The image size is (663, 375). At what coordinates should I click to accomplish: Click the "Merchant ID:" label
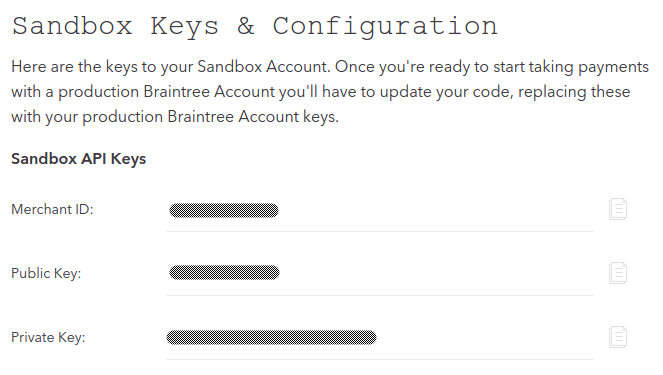(52, 209)
